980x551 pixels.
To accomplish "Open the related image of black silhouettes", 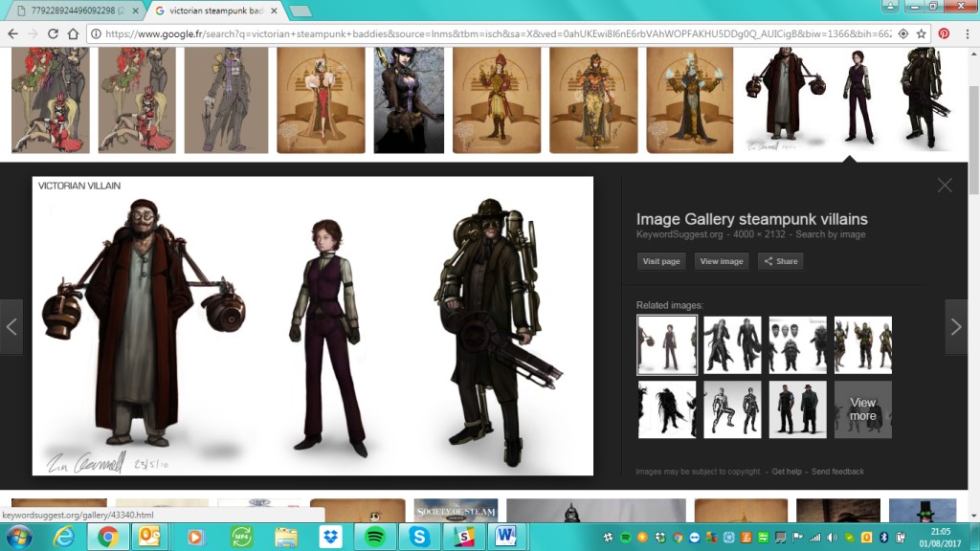I will tap(667, 409).
